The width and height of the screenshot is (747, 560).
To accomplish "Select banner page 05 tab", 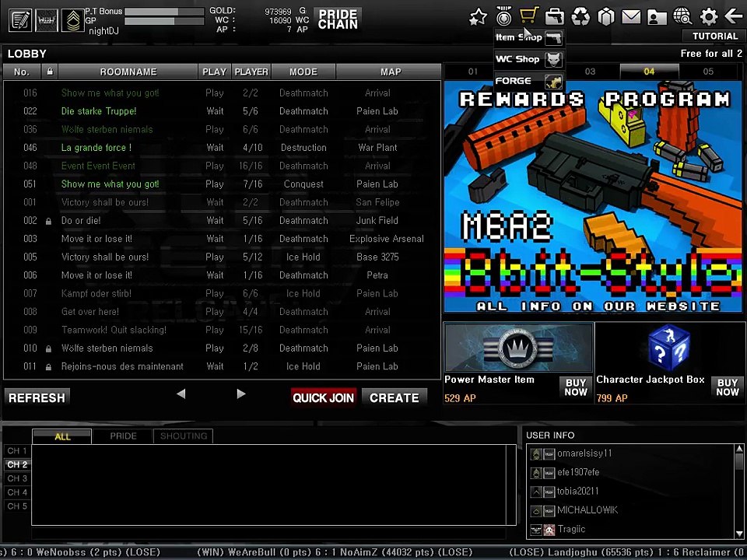I will click(x=707, y=72).
